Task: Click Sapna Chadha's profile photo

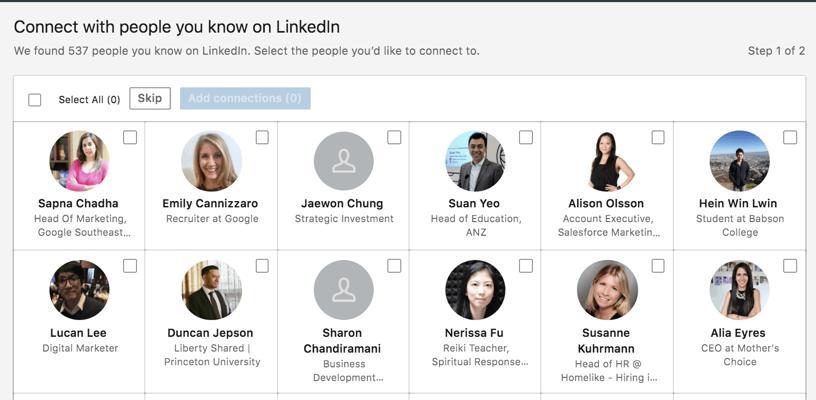Action: click(79, 161)
